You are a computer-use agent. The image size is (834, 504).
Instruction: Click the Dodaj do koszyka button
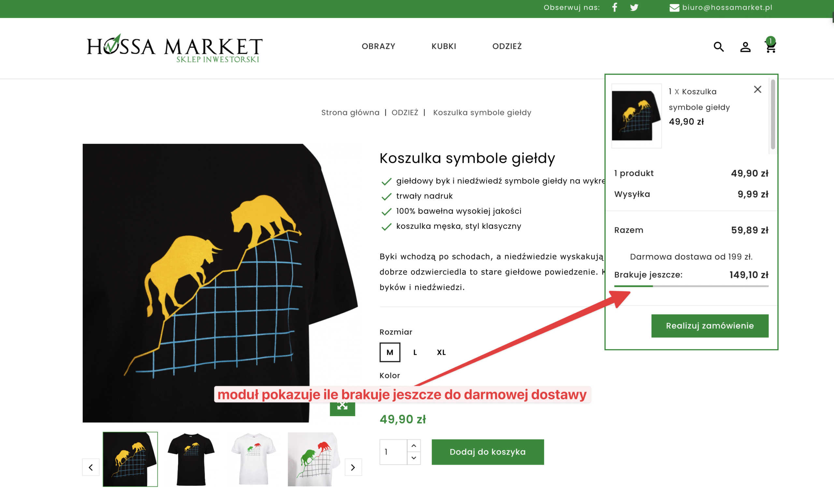[488, 452]
